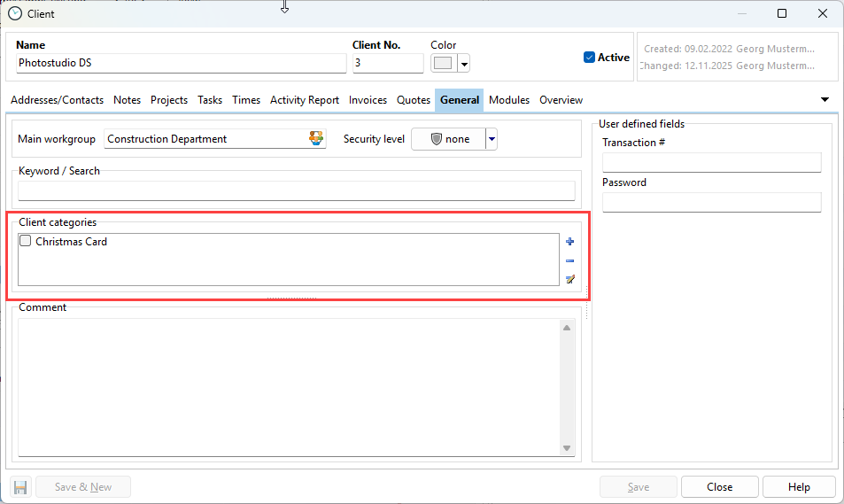This screenshot has width=844, height=504.
Task: Click the plus icon to add client category
Action: 569,242
